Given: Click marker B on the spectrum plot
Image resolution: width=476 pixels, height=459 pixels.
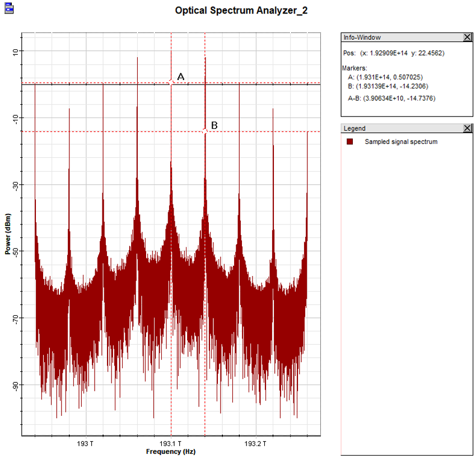Looking at the screenshot, I should pyautogui.click(x=205, y=131).
